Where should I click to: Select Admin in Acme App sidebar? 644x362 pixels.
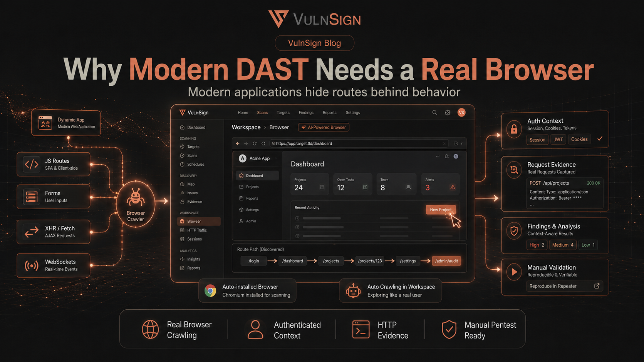[x=251, y=221]
